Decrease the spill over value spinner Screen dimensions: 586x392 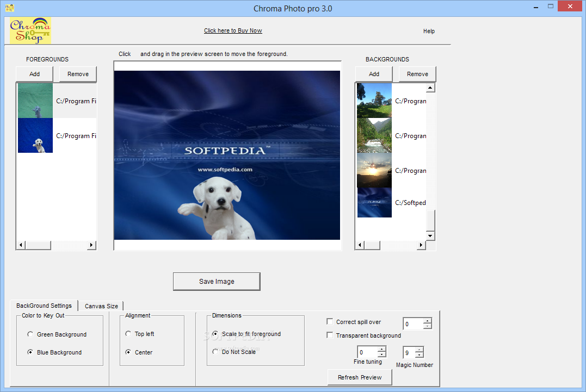point(428,326)
